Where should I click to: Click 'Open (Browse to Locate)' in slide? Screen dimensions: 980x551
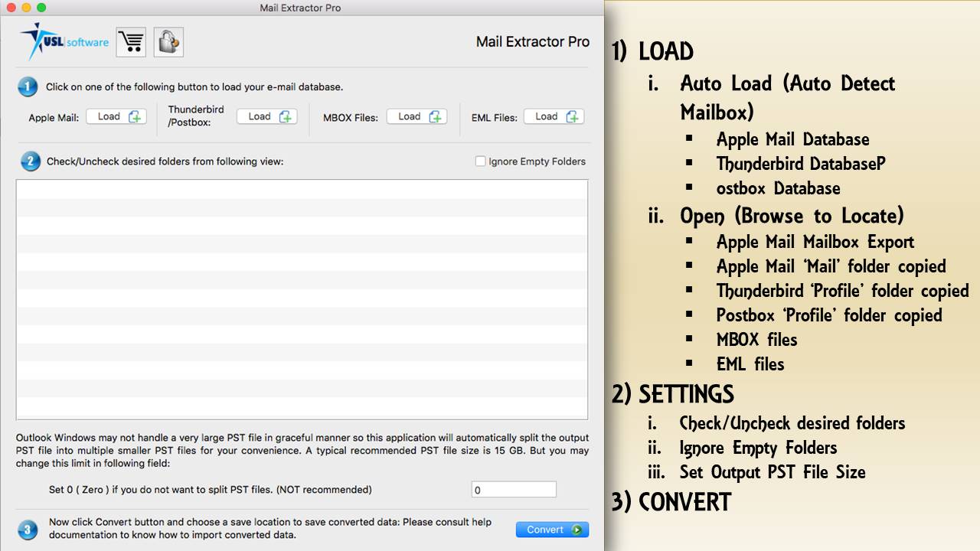point(792,216)
